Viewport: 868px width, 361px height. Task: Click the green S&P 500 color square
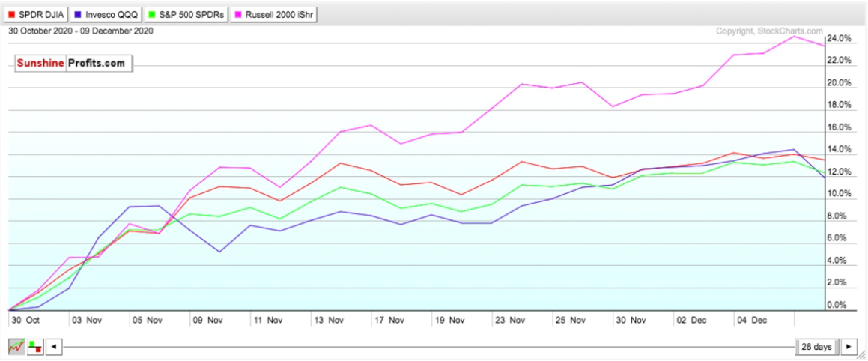(151, 16)
